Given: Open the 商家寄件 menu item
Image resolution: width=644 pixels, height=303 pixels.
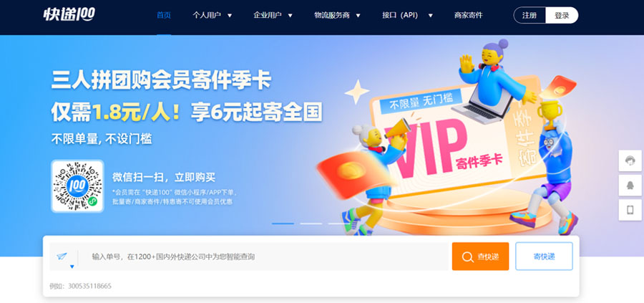Looking at the screenshot, I should pyautogui.click(x=468, y=16).
